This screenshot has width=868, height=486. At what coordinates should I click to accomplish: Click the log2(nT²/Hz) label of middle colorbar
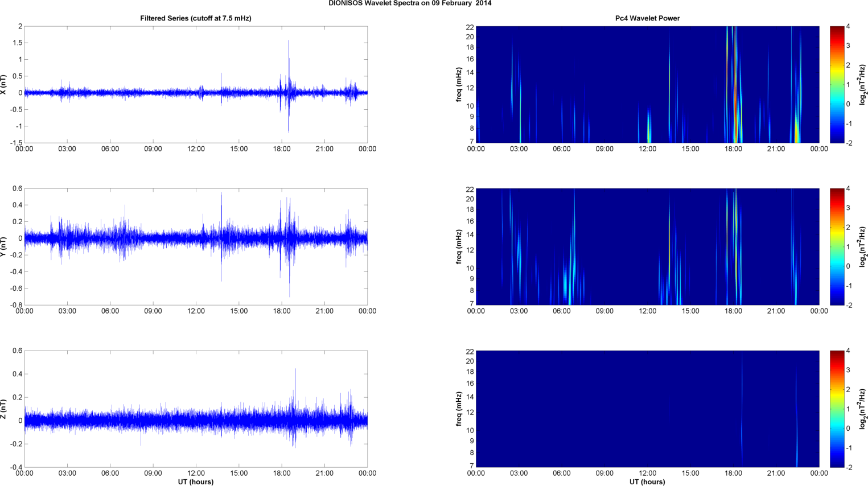pos(863,246)
